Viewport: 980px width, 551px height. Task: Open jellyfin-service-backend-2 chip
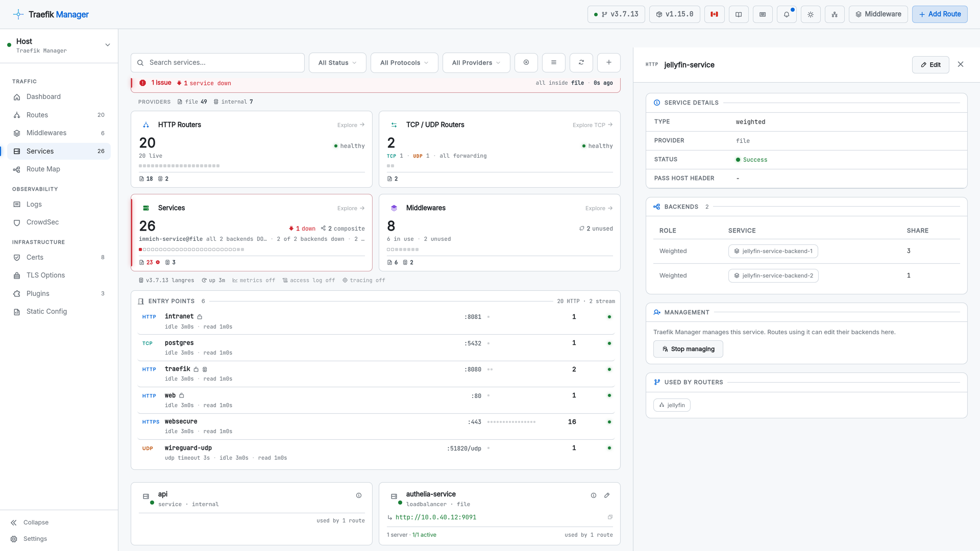click(x=773, y=275)
